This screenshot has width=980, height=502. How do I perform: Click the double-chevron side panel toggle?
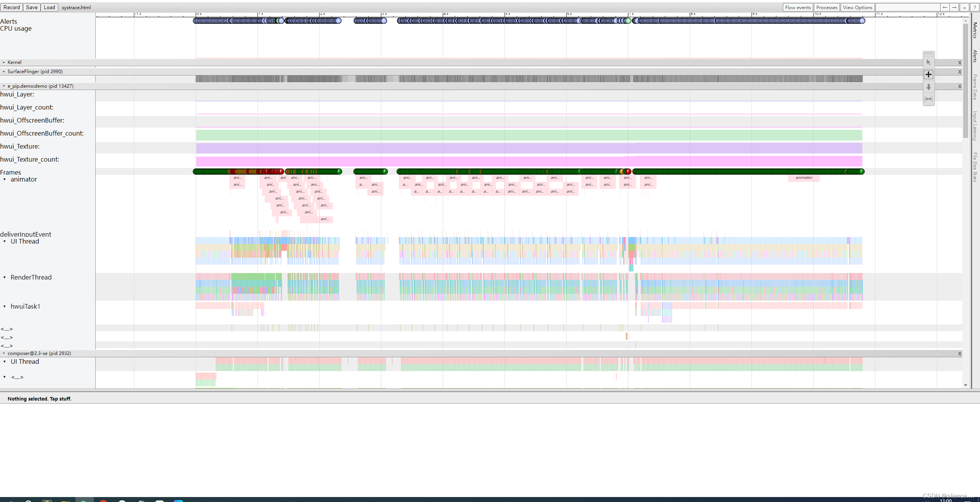[x=965, y=7]
